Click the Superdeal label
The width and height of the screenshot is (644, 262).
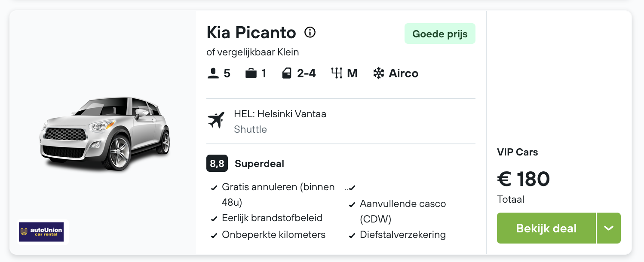(x=259, y=164)
